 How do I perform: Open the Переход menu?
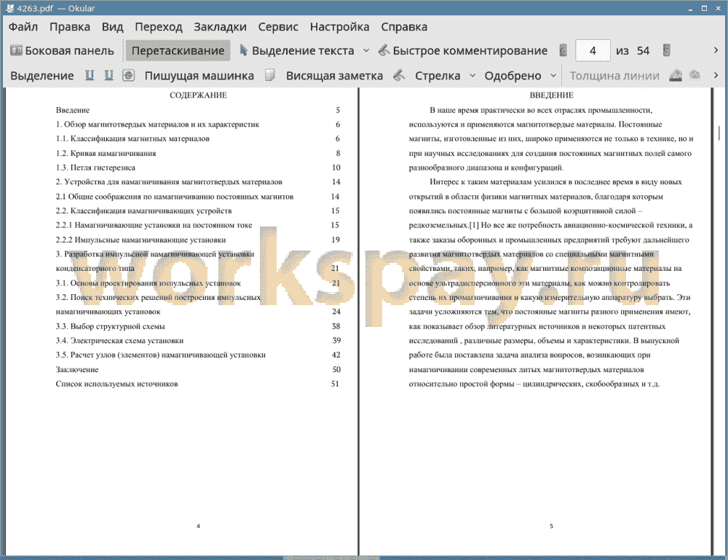(158, 27)
